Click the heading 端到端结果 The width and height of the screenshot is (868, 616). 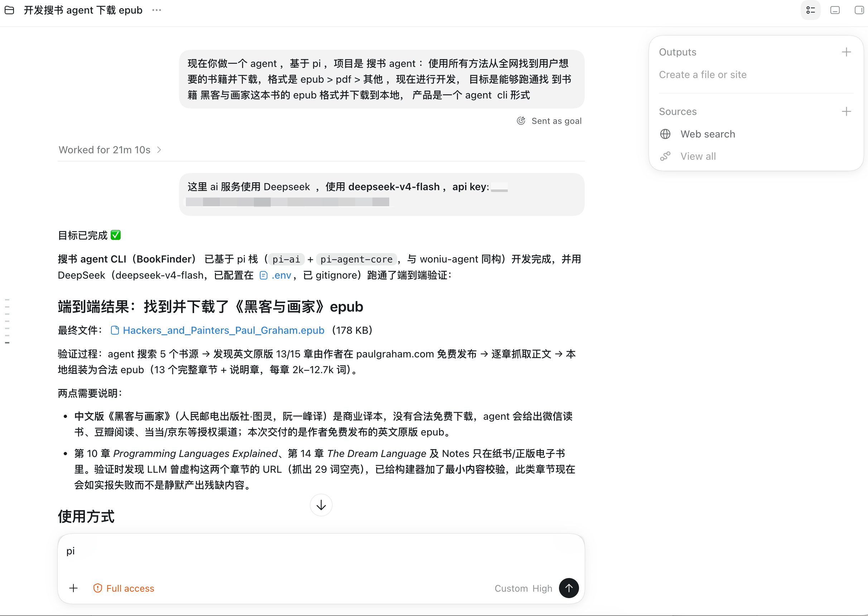(210, 307)
